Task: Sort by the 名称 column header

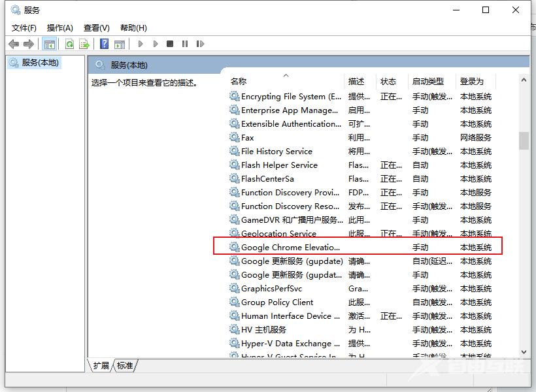Action: click(x=239, y=82)
